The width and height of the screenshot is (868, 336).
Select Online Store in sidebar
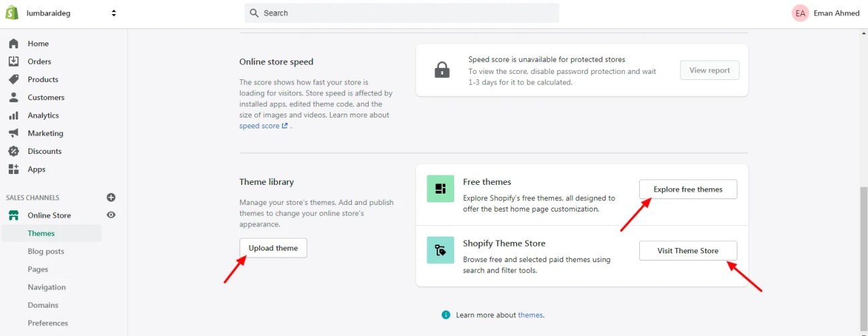pyautogui.click(x=49, y=216)
